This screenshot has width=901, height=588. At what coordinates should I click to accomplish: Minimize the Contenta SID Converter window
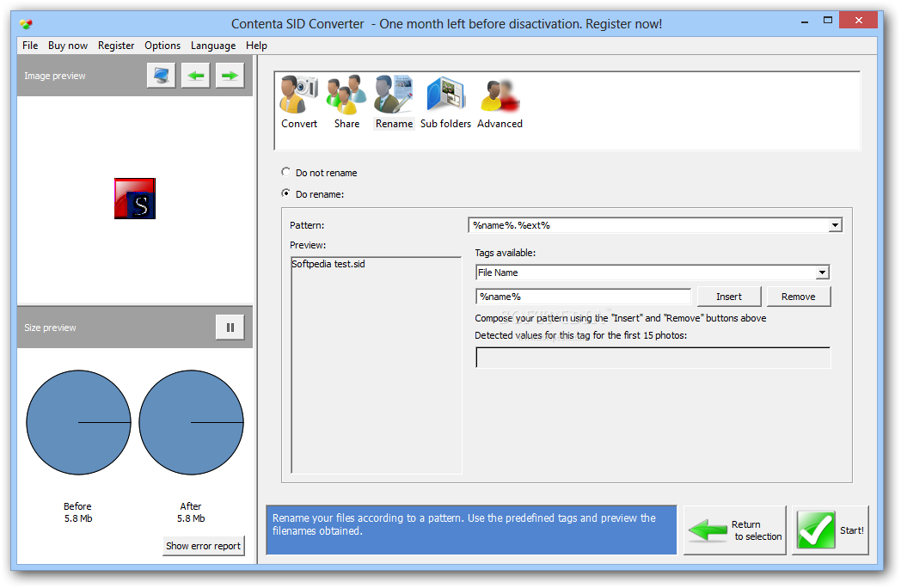point(805,21)
